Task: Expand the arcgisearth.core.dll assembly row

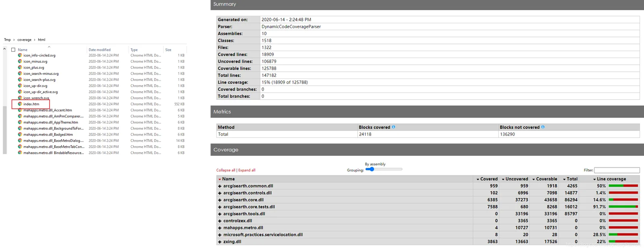Action: (220, 200)
